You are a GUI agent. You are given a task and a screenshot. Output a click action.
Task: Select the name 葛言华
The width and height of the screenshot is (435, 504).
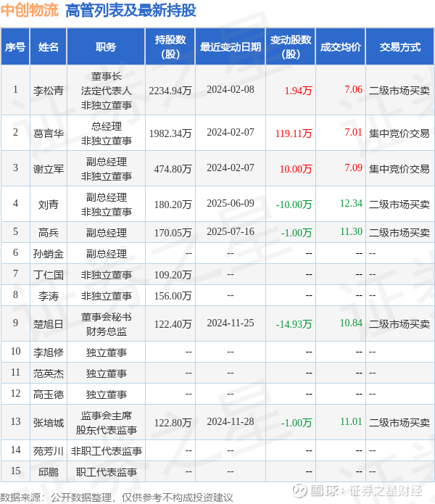(x=48, y=133)
